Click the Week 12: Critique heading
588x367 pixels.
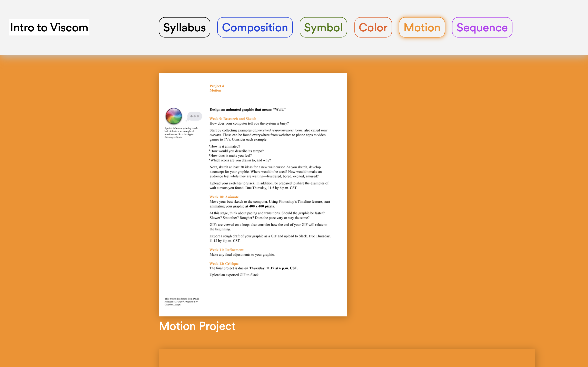click(224, 264)
